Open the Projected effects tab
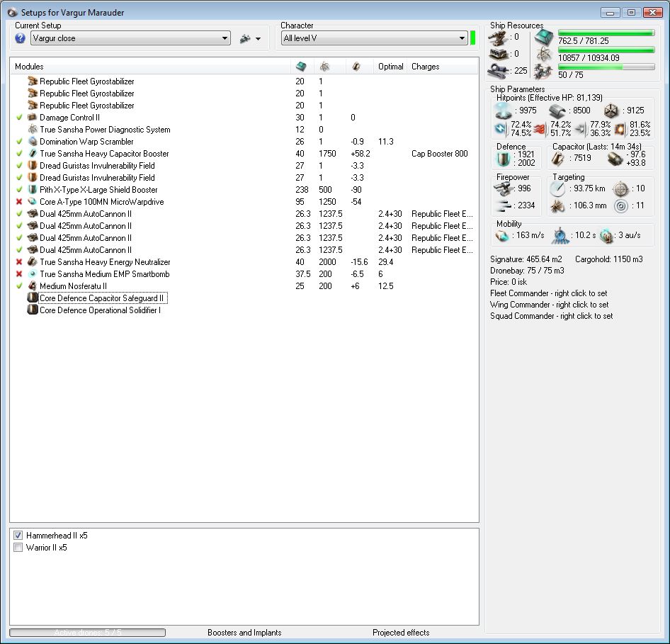 click(401, 633)
